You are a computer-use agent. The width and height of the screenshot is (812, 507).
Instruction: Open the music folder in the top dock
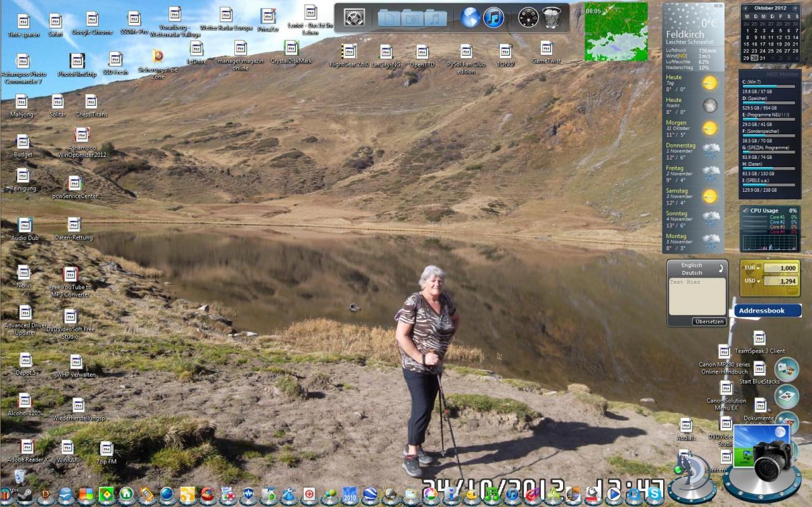435,18
